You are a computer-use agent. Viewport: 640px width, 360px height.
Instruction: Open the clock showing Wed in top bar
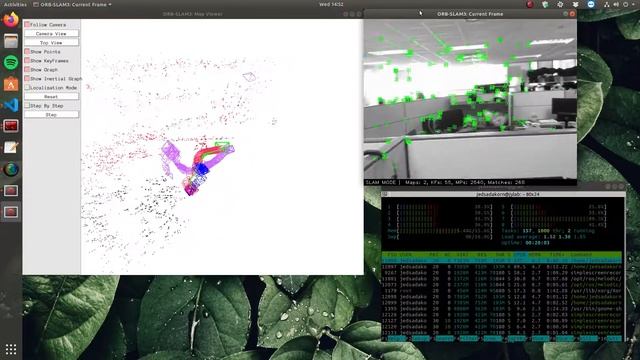coord(331,4)
